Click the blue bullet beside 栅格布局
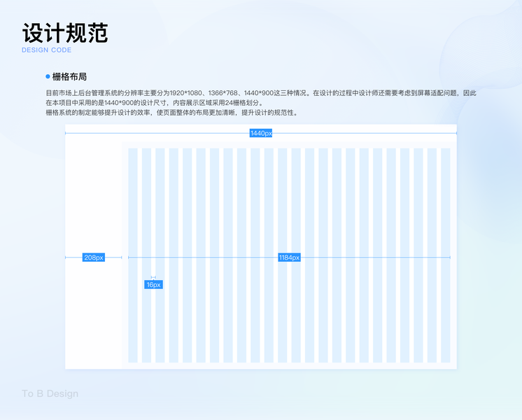Image resolution: width=522 pixels, height=420 pixels. tap(48, 76)
